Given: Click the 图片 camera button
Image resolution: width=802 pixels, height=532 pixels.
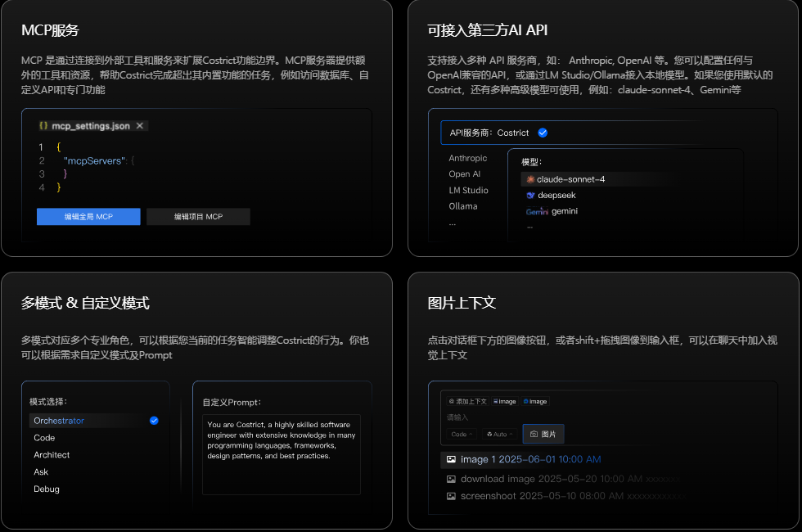Looking at the screenshot, I should click(543, 435).
